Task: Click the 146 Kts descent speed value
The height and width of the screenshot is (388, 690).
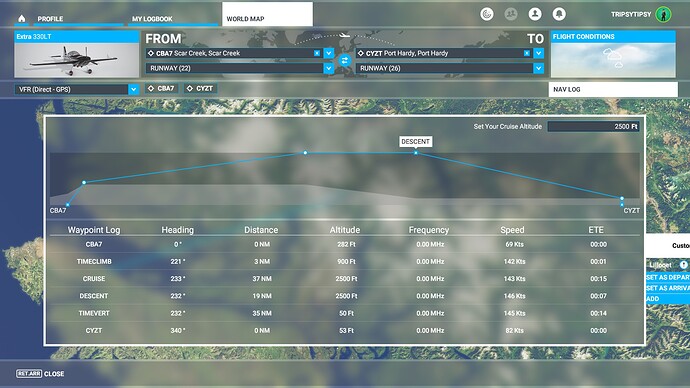Action: click(514, 296)
